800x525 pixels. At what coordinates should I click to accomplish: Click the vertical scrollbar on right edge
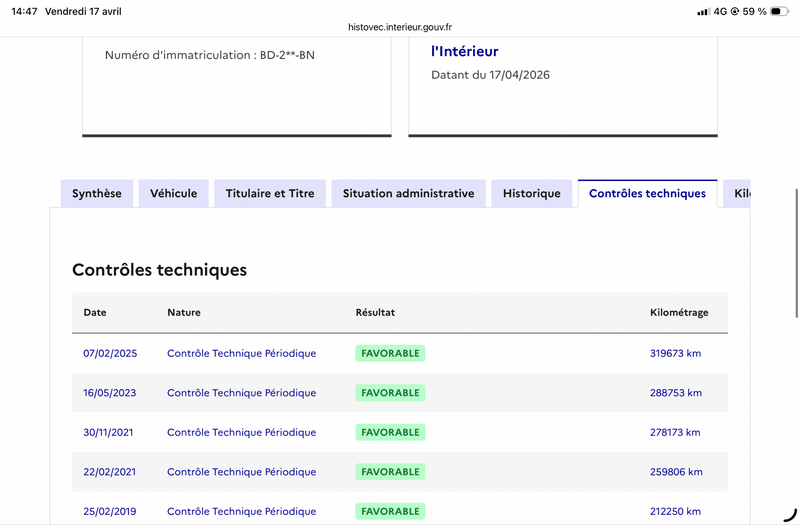click(x=796, y=254)
